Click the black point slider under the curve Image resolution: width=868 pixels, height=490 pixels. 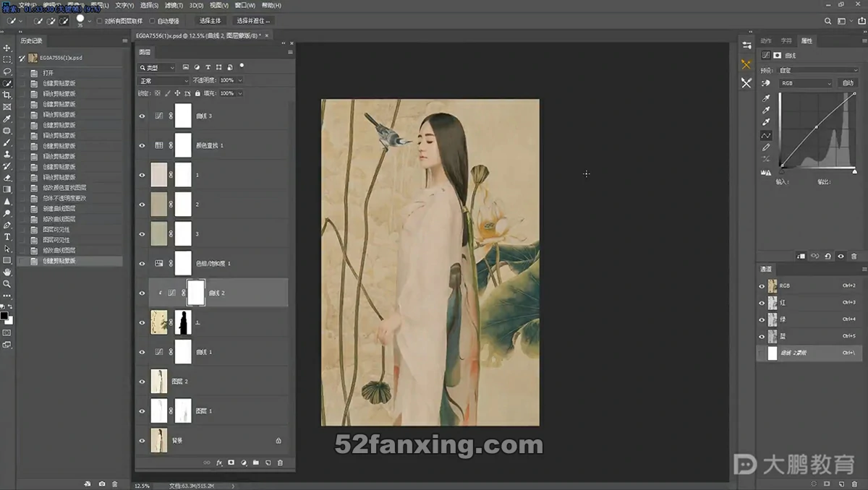(x=782, y=171)
